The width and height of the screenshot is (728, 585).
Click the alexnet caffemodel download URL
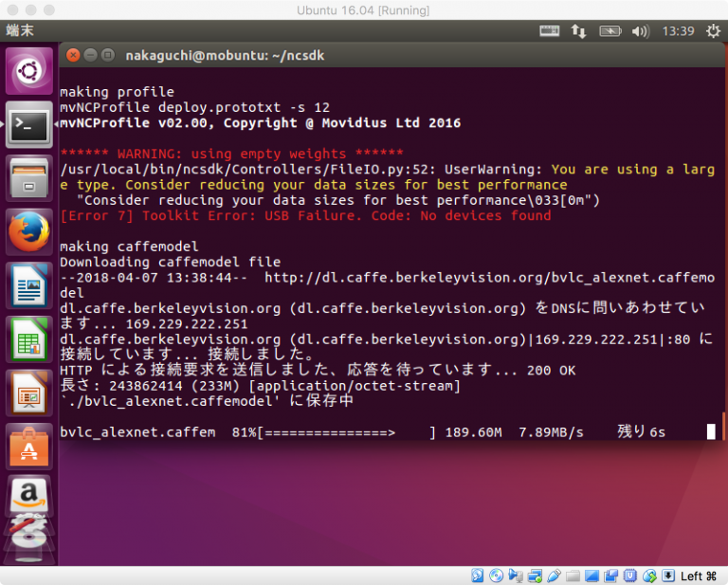point(489,278)
